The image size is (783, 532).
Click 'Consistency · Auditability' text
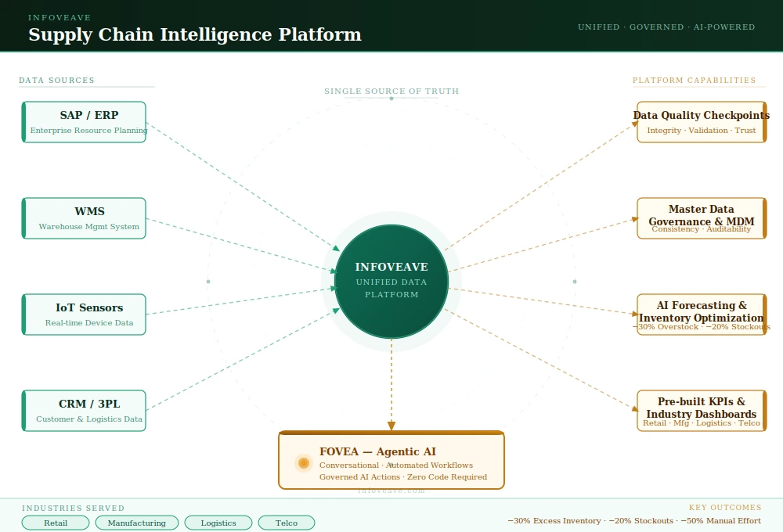701,229
